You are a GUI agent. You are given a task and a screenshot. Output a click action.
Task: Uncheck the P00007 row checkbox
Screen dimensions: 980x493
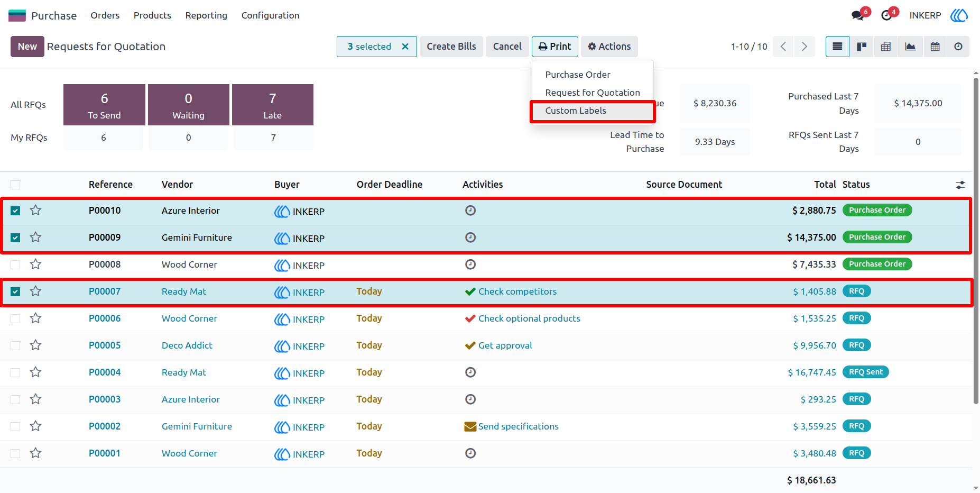(x=15, y=291)
